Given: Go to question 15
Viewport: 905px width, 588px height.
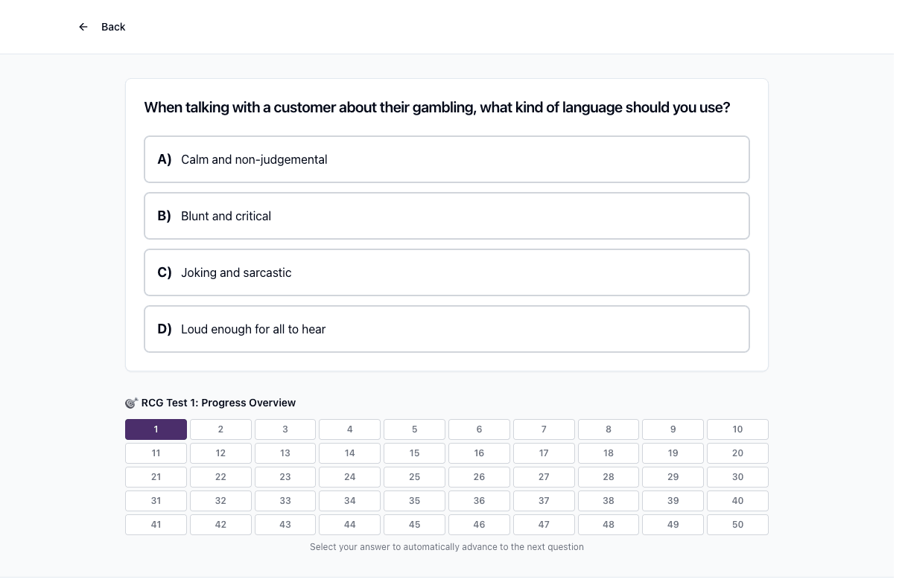Looking at the screenshot, I should (x=415, y=453).
